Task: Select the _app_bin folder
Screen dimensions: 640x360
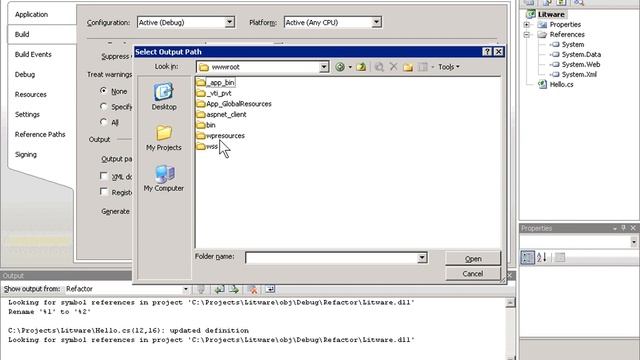Action: 215,82
